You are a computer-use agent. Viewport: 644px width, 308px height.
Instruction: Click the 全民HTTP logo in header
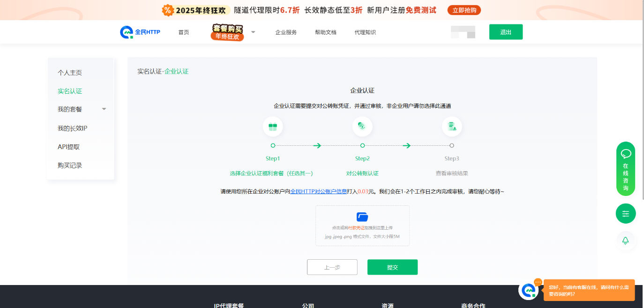tap(140, 32)
